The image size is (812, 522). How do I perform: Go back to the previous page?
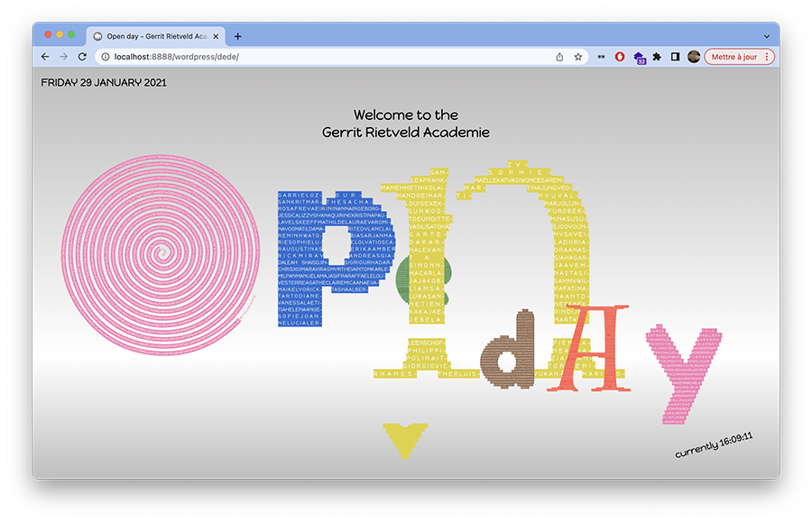(45, 57)
